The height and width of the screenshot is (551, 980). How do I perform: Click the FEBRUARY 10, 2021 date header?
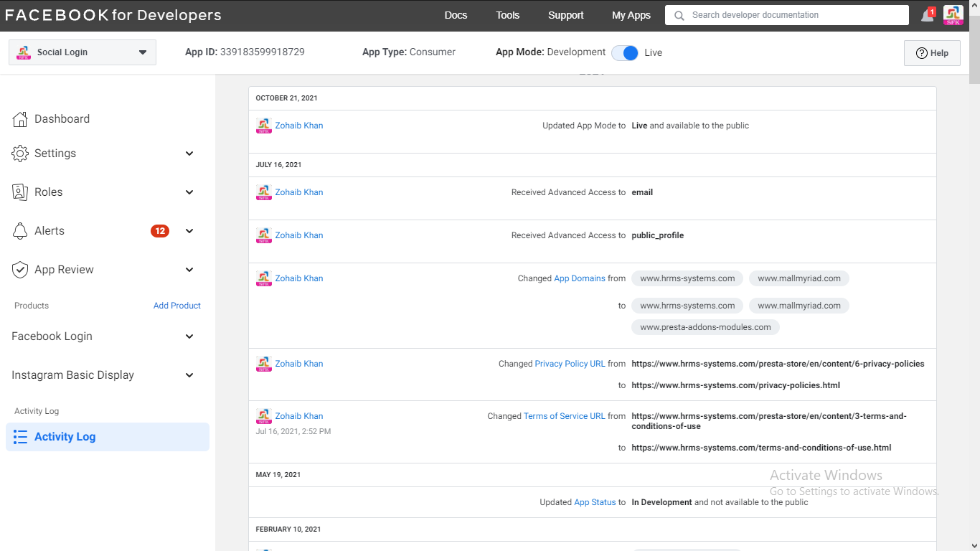[288, 529]
